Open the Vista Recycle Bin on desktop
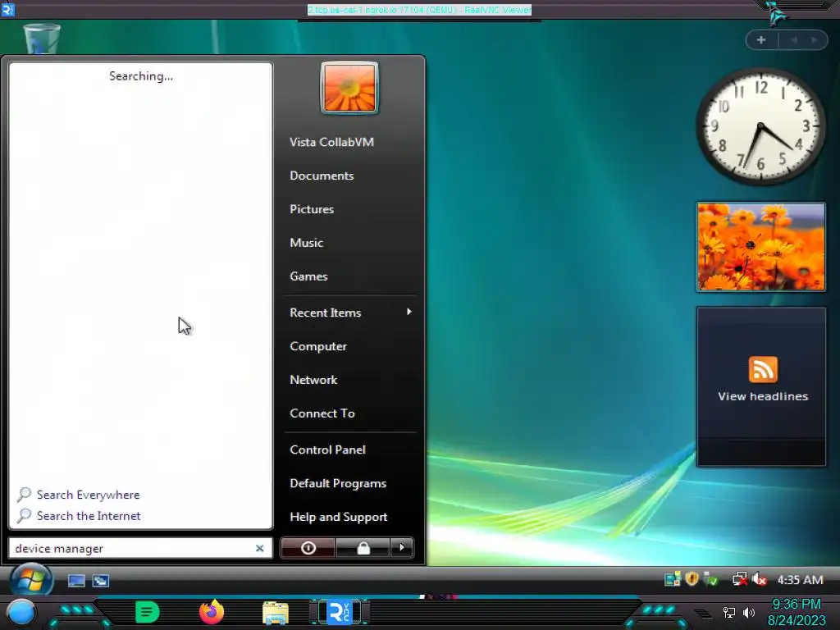 click(42, 39)
